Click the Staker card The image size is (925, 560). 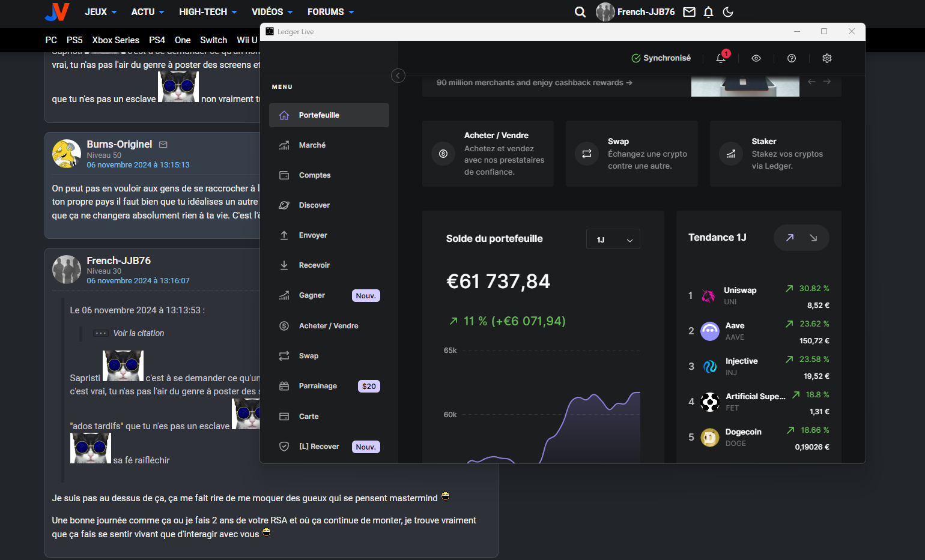[x=775, y=154]
